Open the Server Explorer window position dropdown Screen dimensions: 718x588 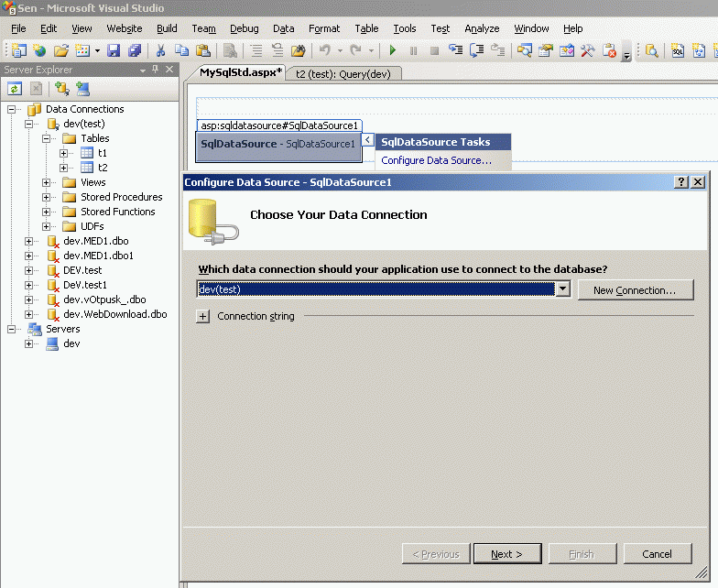(143, 70)
